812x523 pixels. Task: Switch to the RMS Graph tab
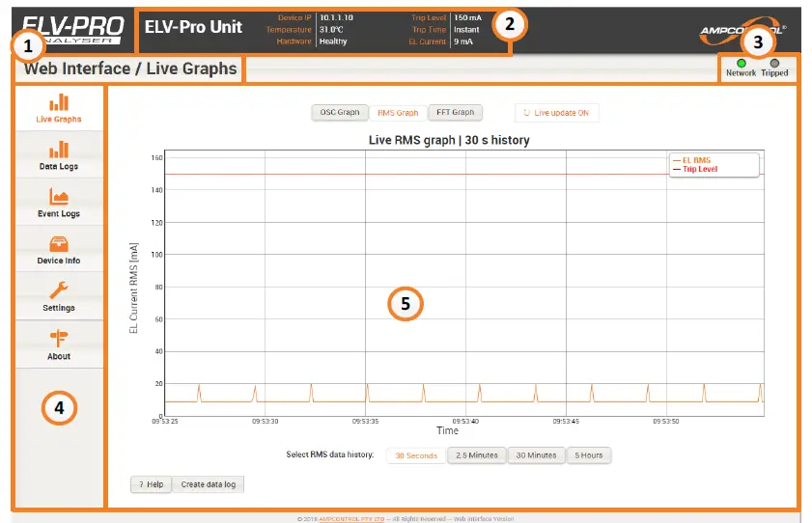pos(397,113)
